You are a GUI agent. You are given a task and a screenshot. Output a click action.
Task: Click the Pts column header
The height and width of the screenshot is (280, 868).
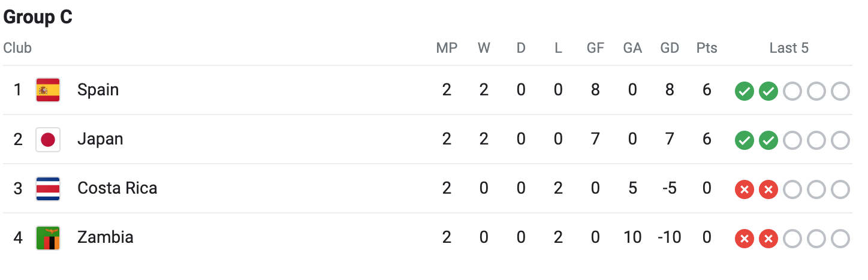tap(707, 48)
